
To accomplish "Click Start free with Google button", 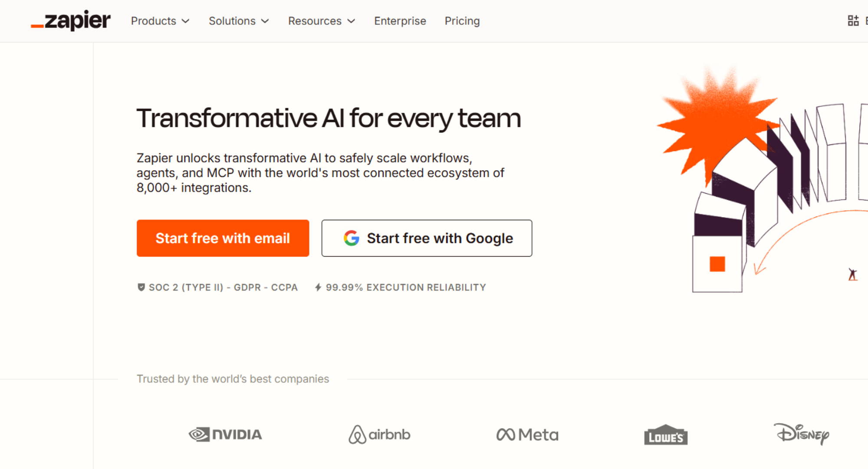I will 427,238.
